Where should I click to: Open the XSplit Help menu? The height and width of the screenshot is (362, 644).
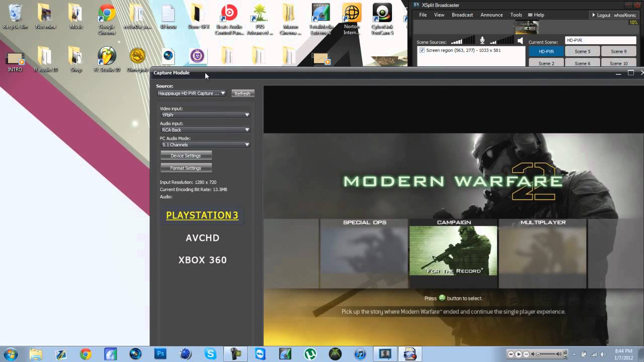point(536,15)
